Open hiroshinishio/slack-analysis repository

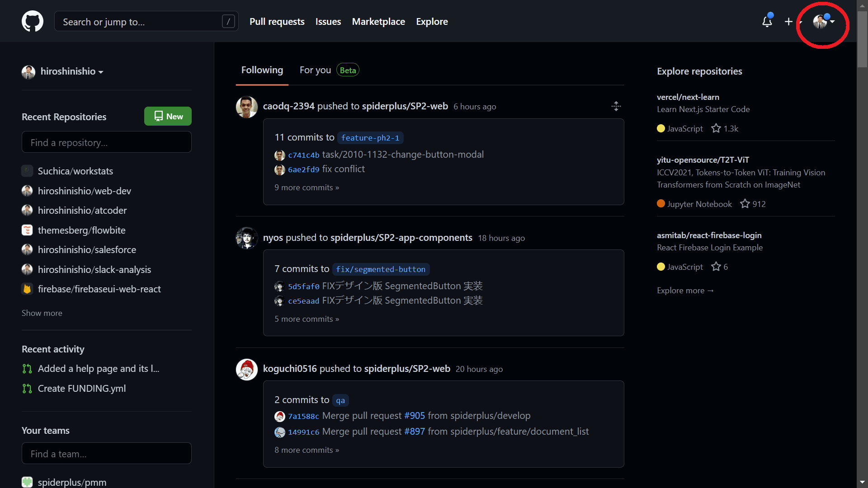(94, 269)
